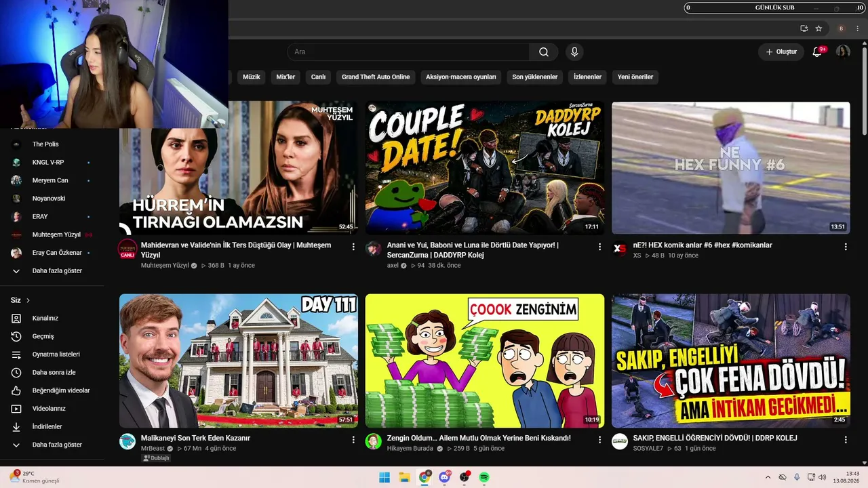This screenshot has width=868, height=488.
Task: Open the Oluştur create menu
Action: point(781,52)
